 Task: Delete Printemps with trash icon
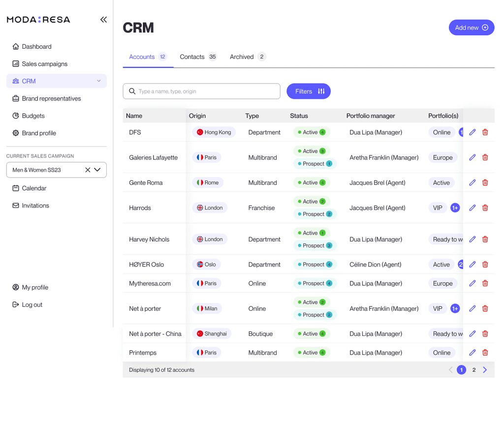485,353
